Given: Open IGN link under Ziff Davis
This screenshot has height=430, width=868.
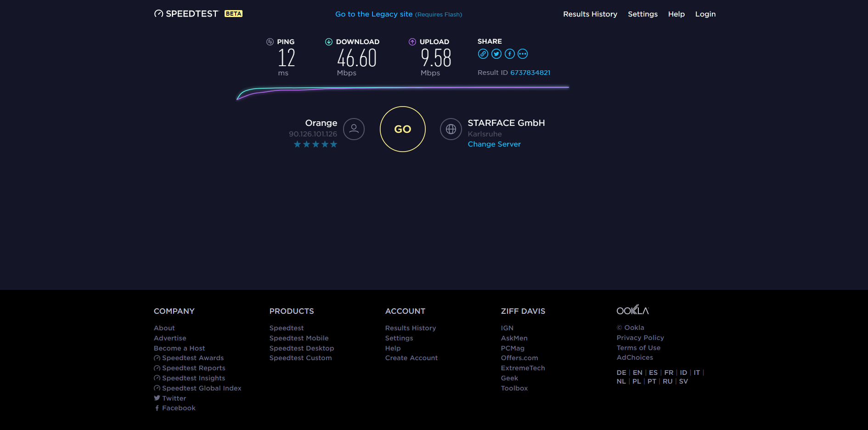Looking at the screenshot, I should click(507, 328).
